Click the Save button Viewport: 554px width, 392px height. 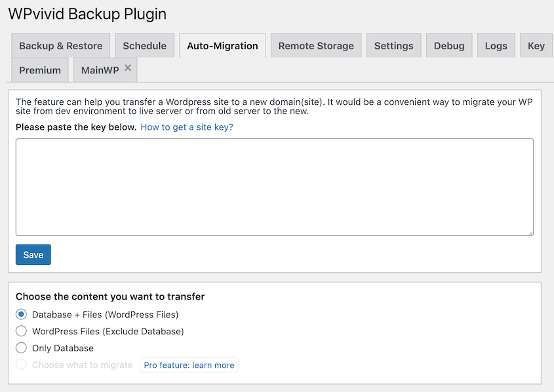pyautogui.click(x=33, y=254)
